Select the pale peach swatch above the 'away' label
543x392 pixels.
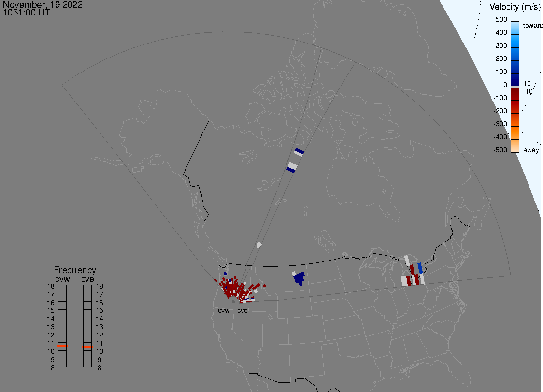click(515, 146)
